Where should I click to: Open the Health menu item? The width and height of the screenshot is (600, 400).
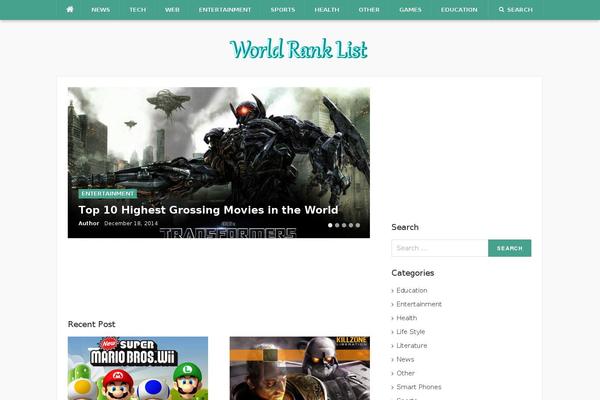(327, 10)
